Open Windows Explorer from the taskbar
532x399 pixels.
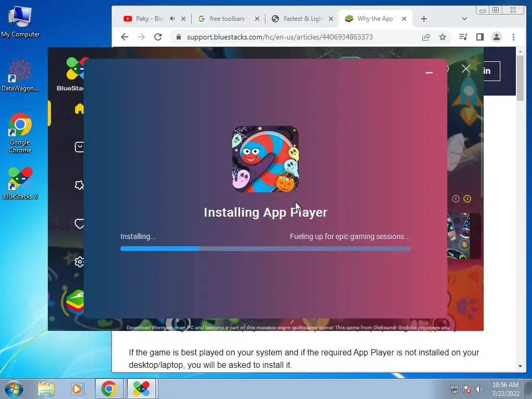tap(46, 389)
